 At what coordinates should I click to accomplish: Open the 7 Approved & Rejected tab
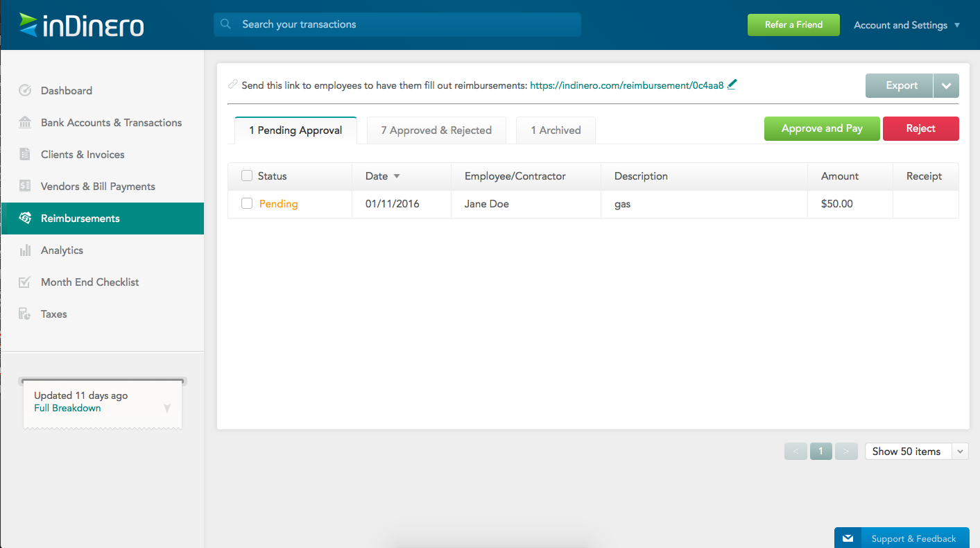point(436,130)
